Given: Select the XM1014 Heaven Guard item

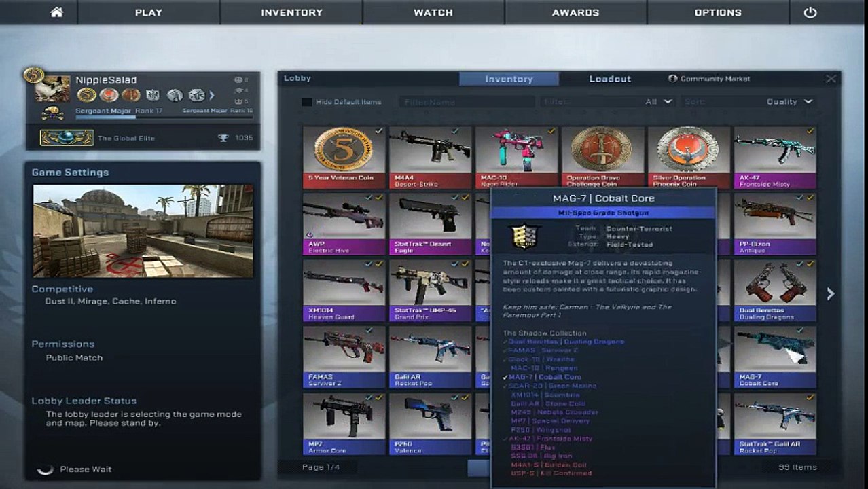Looking at the screenshot, I should (344, 290).
